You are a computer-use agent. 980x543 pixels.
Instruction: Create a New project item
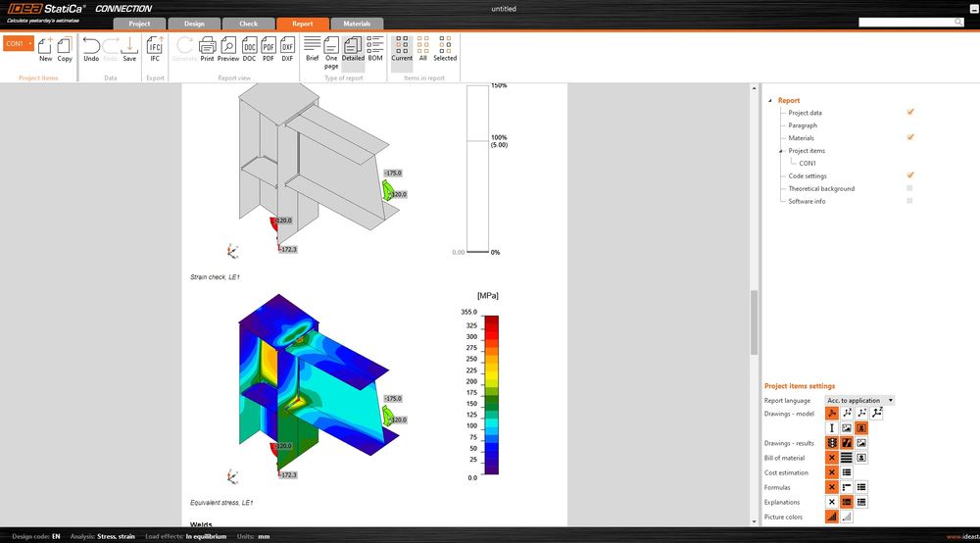pyautogui.click(x=45, y=49)
